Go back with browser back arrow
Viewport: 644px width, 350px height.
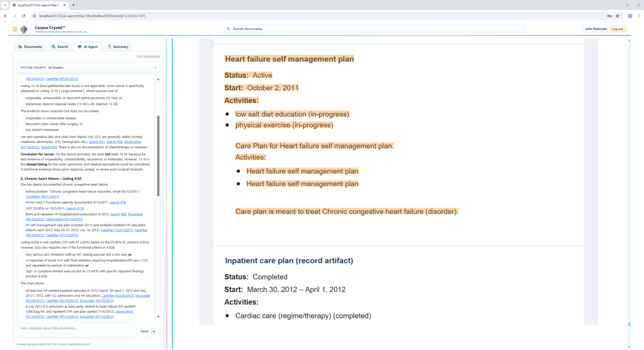(6, 16)
